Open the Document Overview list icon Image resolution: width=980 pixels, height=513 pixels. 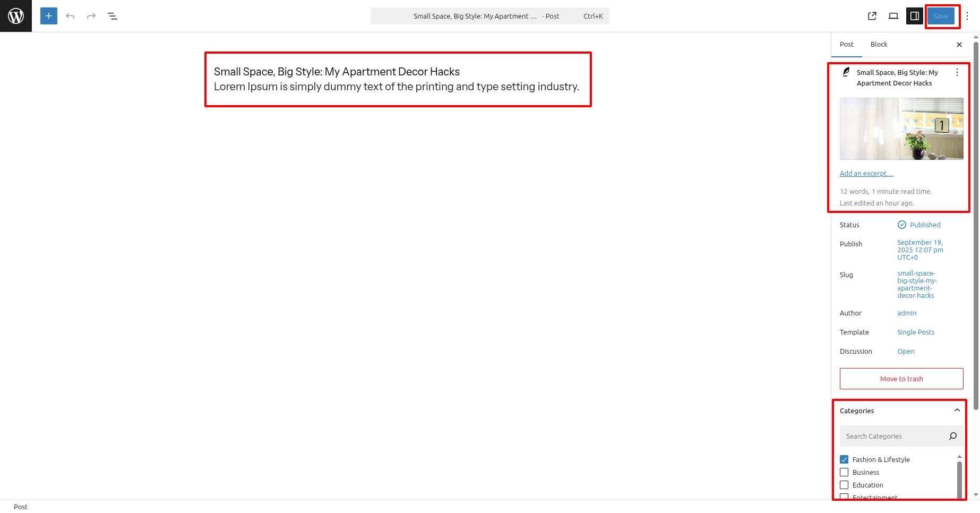coord(113,16)
